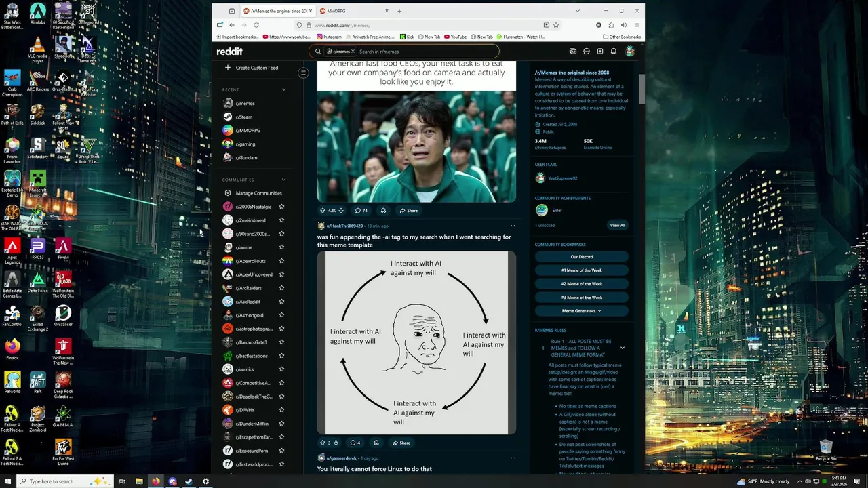Open the user avatar menu in Reddit header

point(630,52)
